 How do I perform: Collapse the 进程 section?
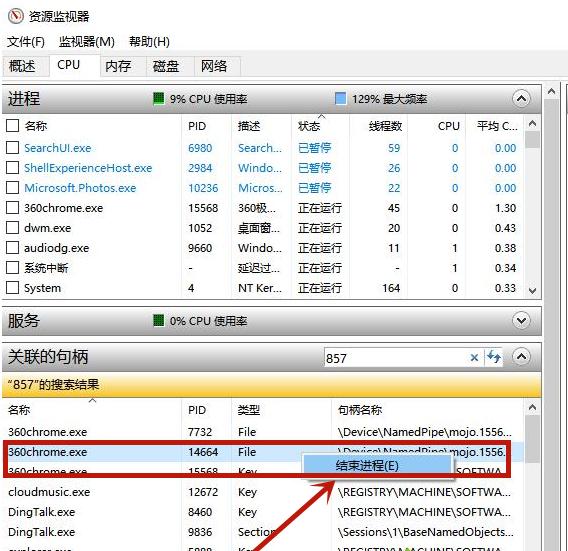click(x=521, y=99)
